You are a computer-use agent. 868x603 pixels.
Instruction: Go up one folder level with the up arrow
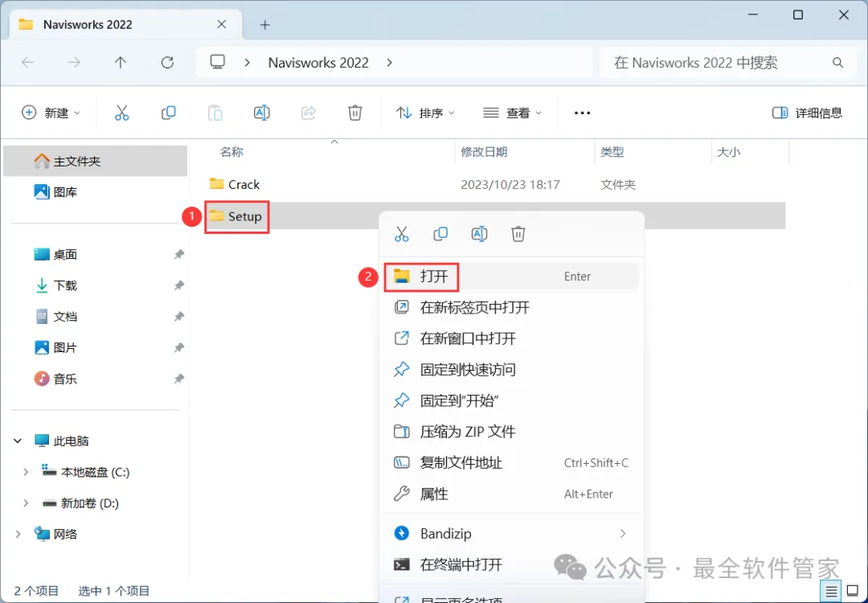pyautogui.click(x=120, y=63)
